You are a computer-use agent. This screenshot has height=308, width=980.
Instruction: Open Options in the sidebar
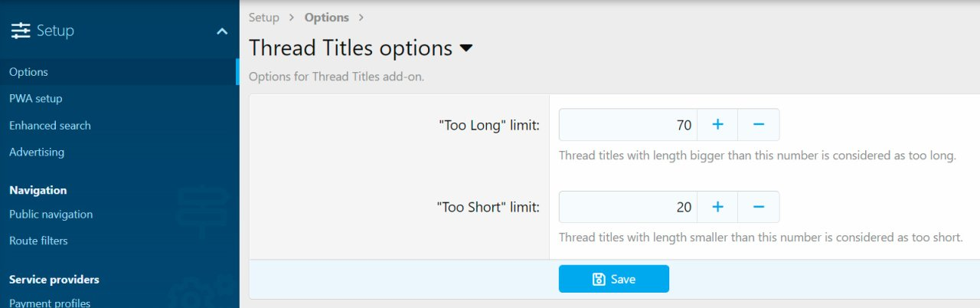tap(28, 72)
